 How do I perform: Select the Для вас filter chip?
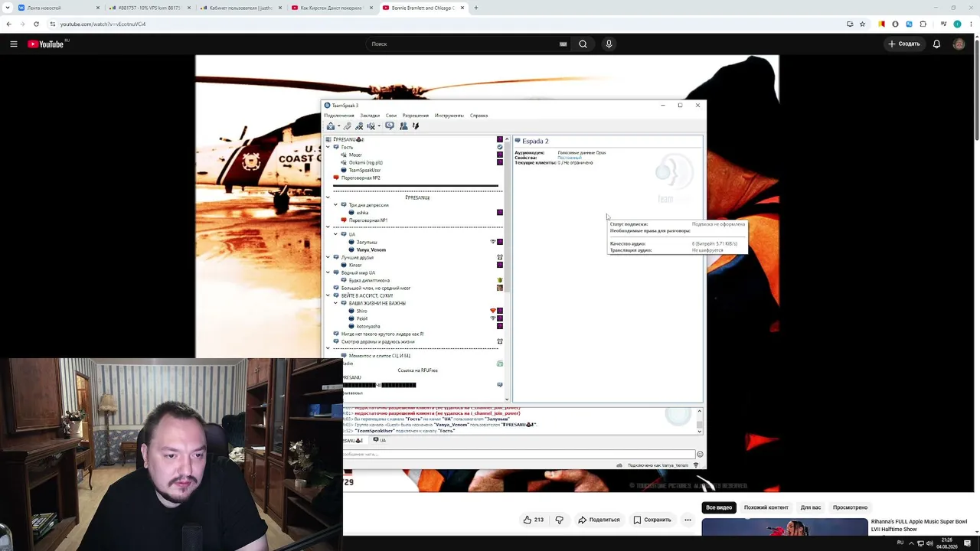[x=810, y=507]
